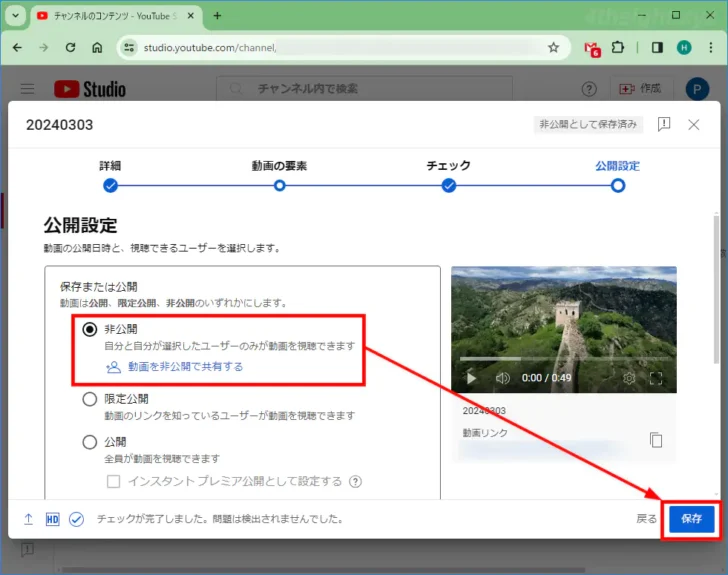
Task: Enter fullscreen on video preview
Action: click(656, 378)
